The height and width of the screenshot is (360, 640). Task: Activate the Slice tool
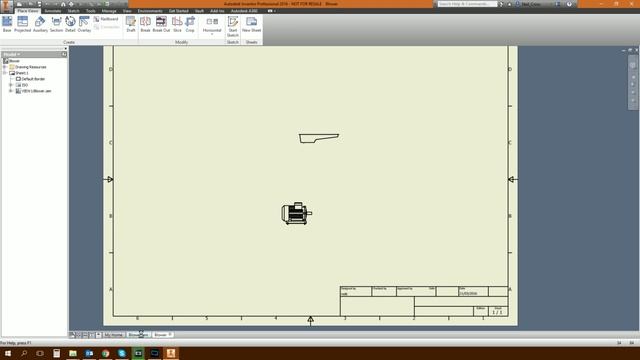[x=177, y=24]
